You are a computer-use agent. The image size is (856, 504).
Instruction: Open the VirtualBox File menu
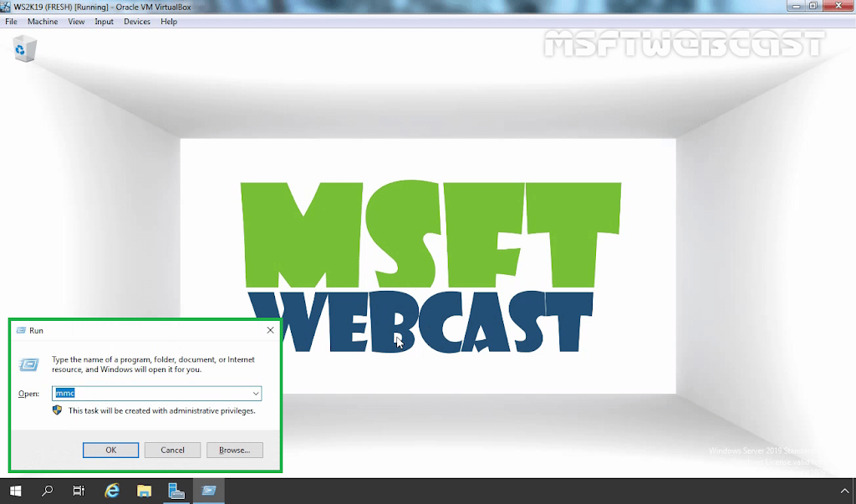click(x=11, y=21)
